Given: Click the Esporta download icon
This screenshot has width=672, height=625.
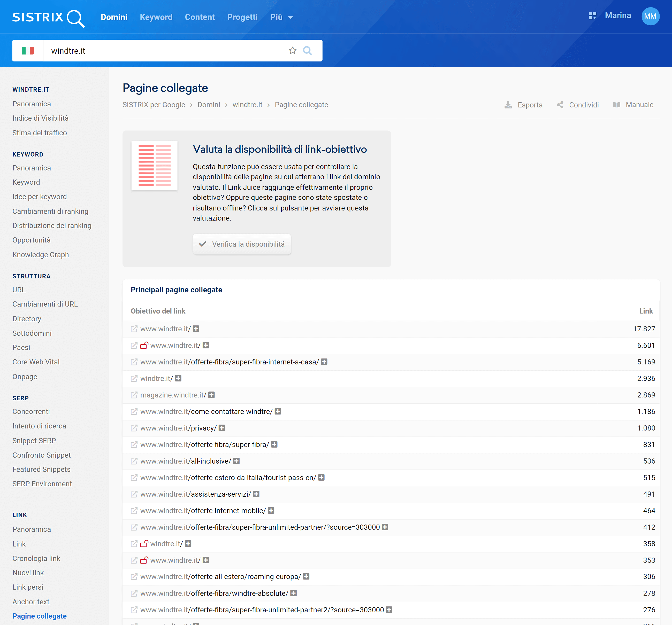Looking at the screenshot, I should click(508, 105).
